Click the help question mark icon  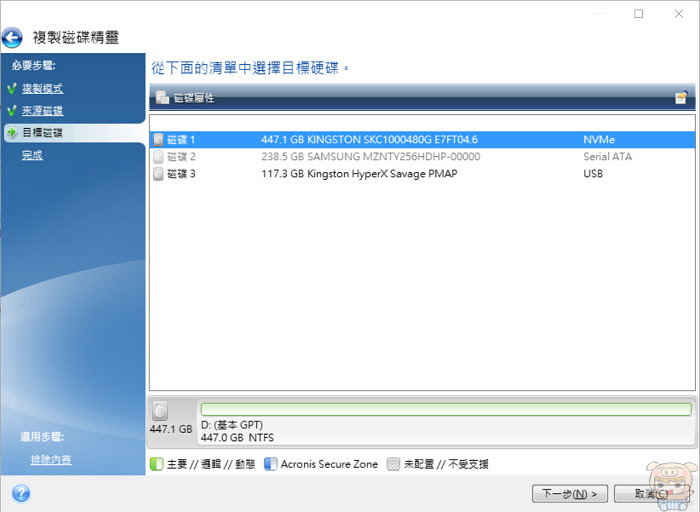(x=21, y=493)
